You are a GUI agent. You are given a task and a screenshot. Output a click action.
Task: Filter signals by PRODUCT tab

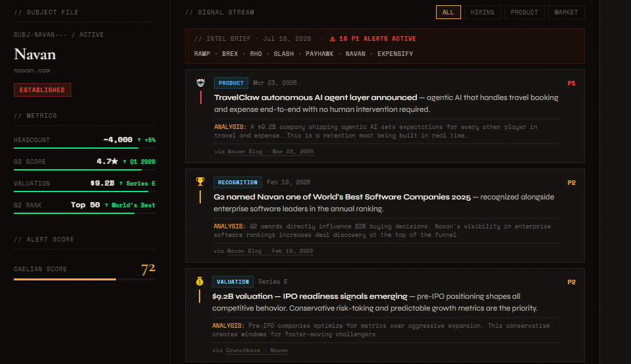coord(524,12)
